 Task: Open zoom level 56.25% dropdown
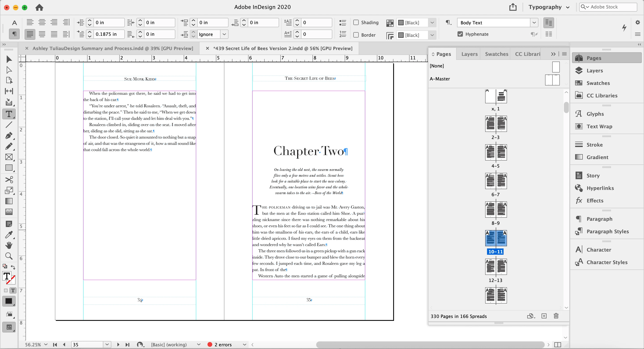point(46,345)
